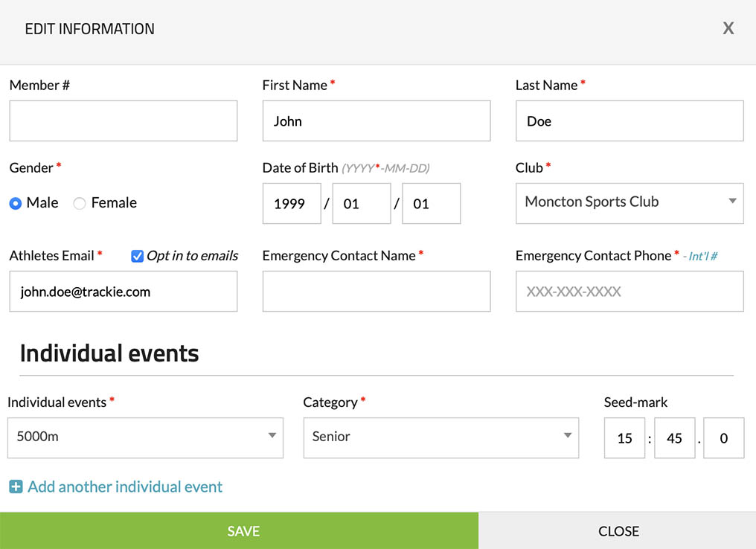Image resolution: width=756 pixels, height=549 pixels.
Task: Click the plus icon beside Add another individual event
Action: coord(16,487)
